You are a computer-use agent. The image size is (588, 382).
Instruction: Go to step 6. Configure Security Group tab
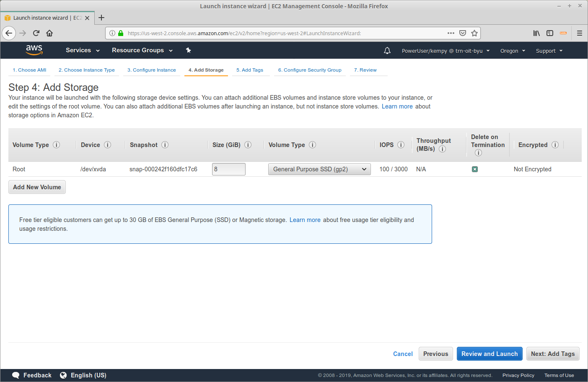(310, 70)
